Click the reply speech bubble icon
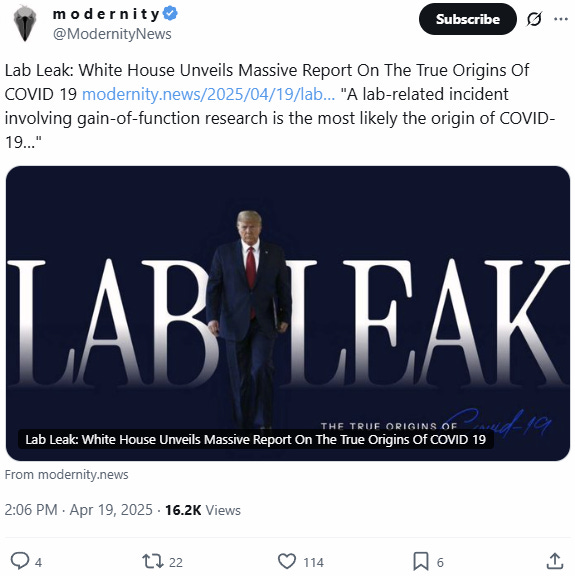This screenshot has height=576, width=575. (19, 561)
